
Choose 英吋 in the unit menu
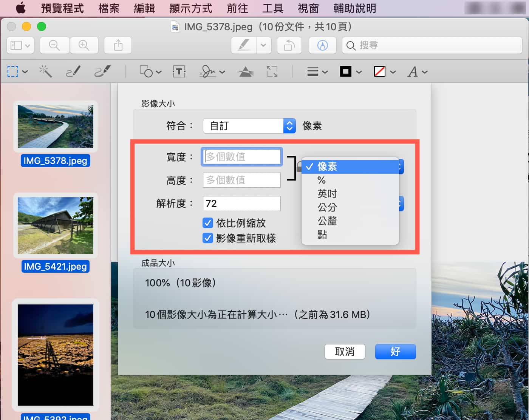pyautogui.click(x=350, y=194)
